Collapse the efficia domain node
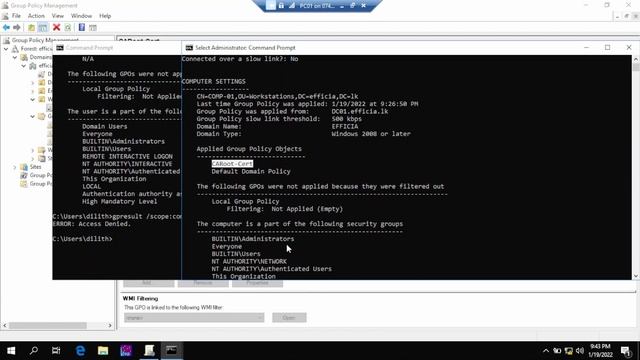Viewport: 640px width, 360px height. pos(24,66)
